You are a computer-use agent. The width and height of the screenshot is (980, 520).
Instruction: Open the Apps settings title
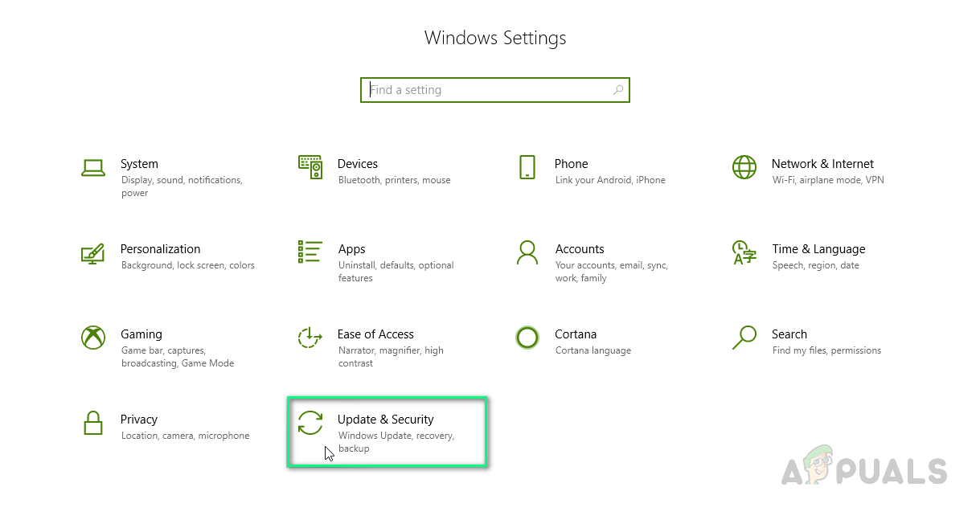pos(352,249)
